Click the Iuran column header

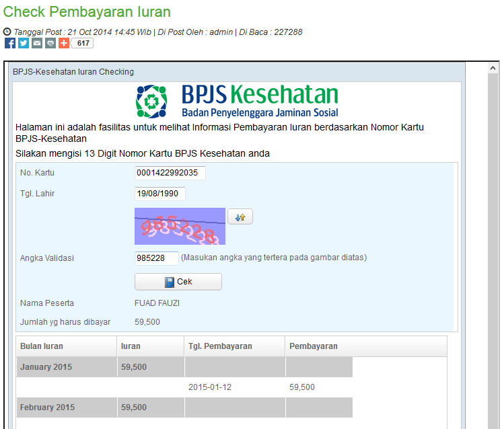click(x=151, y=346)
